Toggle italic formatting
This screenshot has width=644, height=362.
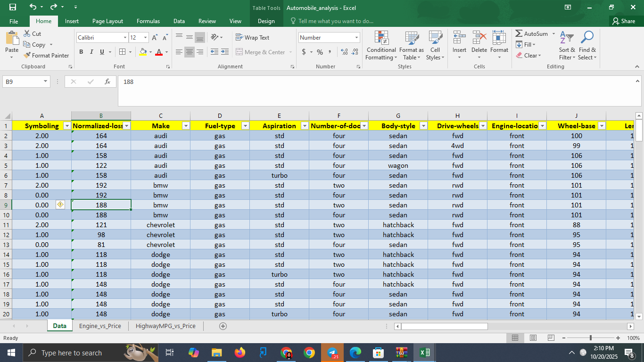tap(91, 52)
